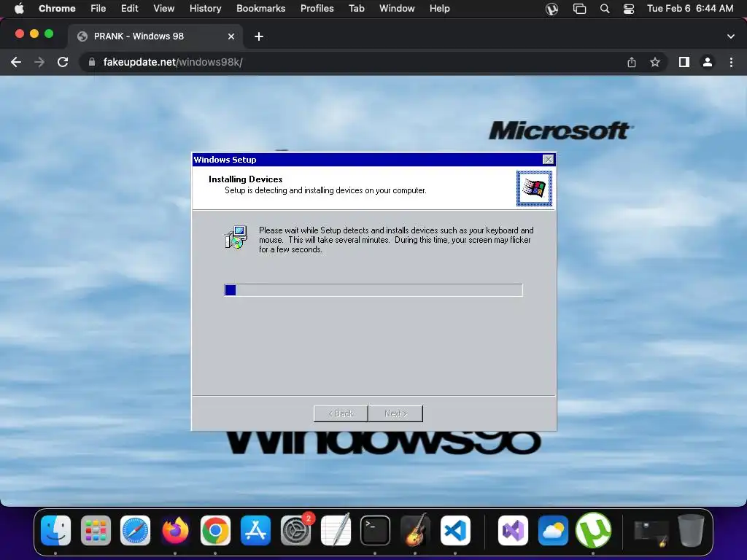This screenshot has height=560, width=747.
Task: Open the View menu
Action: pyautogui.click(x=164, y=9)
